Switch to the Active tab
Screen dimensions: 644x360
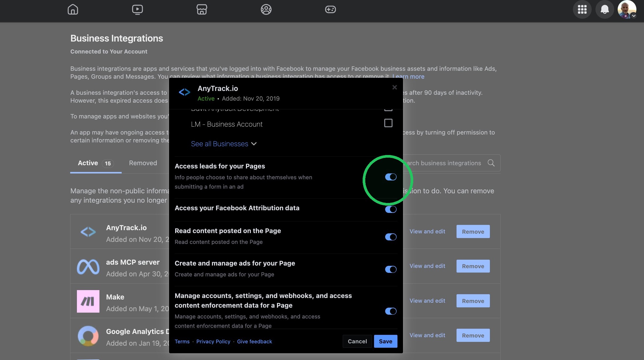click(x=96, y=163)
